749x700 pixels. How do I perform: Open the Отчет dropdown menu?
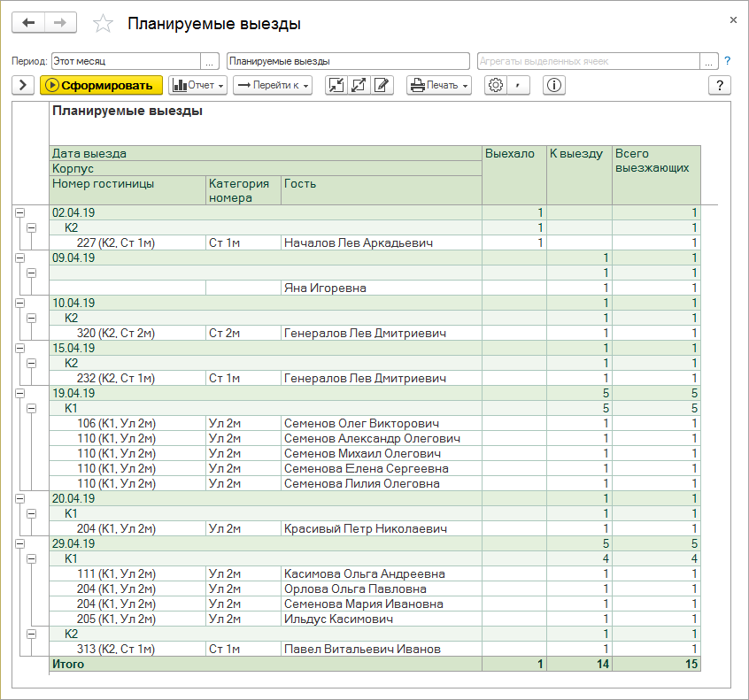tap(197, 85)
